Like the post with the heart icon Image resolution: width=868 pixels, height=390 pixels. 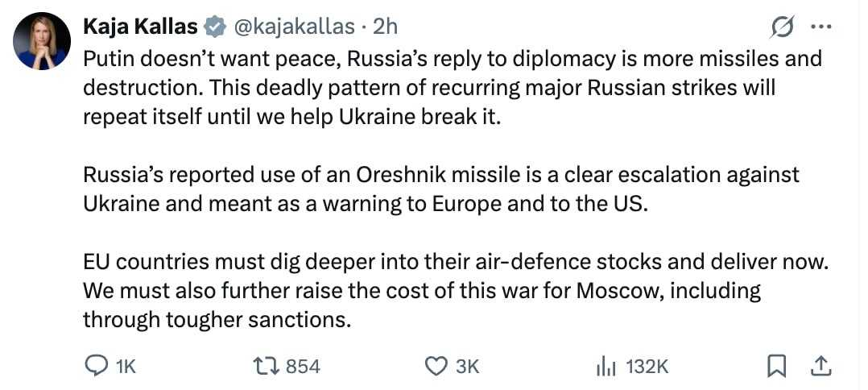click(x=436, y=367)
